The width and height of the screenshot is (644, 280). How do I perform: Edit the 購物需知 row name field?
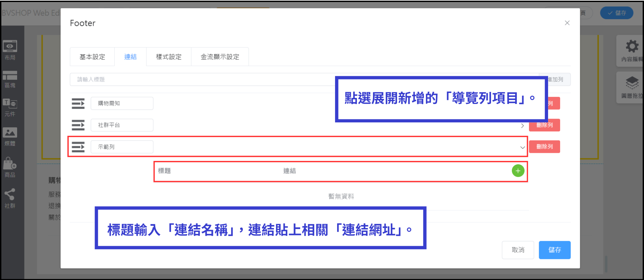coord(122,103)
